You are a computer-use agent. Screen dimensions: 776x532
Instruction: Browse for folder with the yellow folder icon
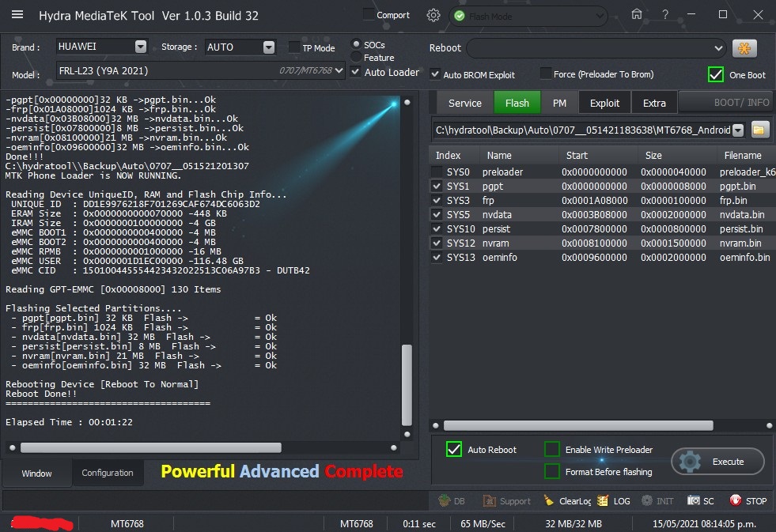point(759,130)
